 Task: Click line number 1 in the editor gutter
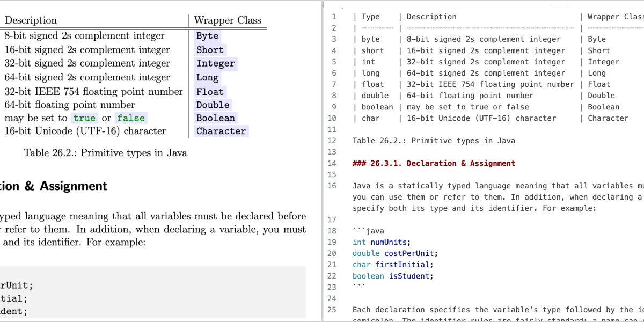(x=334, y=17)
